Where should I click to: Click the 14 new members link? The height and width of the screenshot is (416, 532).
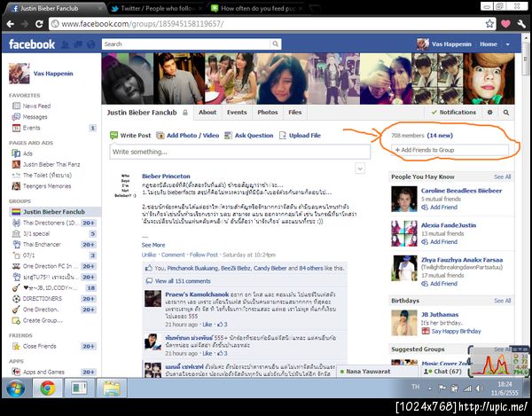click(x=440, y=136)
